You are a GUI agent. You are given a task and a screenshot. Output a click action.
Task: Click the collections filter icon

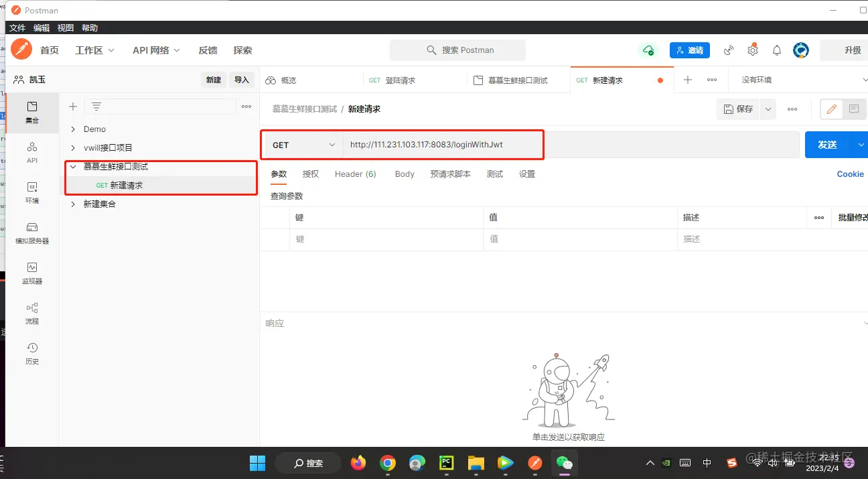tap(96, 107)
